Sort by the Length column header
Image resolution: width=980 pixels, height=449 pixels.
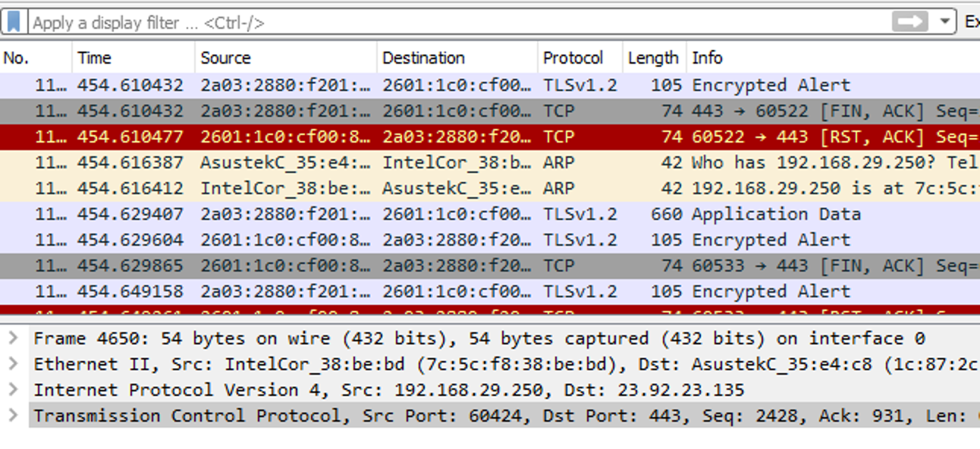pyautogui.click(x=654, y=58)
